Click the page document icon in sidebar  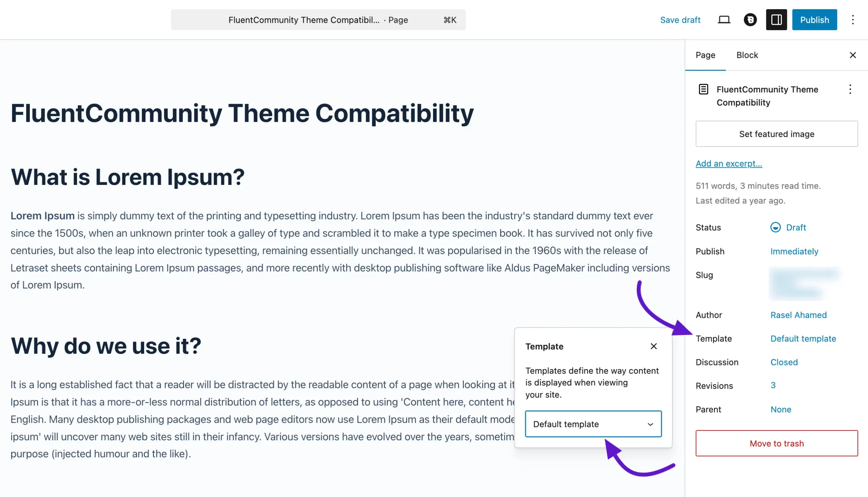tap(703, 90)
